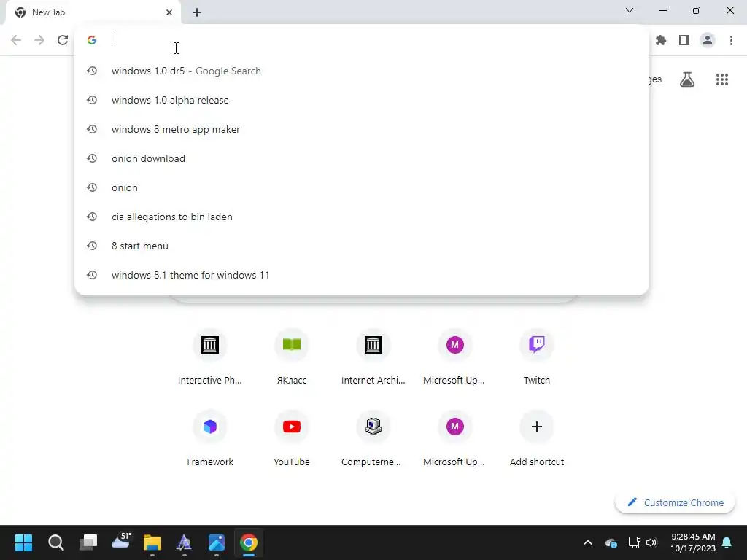
Task: Open the Framework shortcut
Action: click(209, 439)
